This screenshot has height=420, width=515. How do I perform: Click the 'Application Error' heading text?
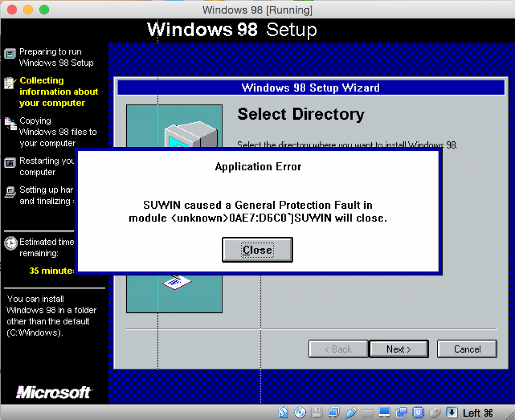pos(258,166)
